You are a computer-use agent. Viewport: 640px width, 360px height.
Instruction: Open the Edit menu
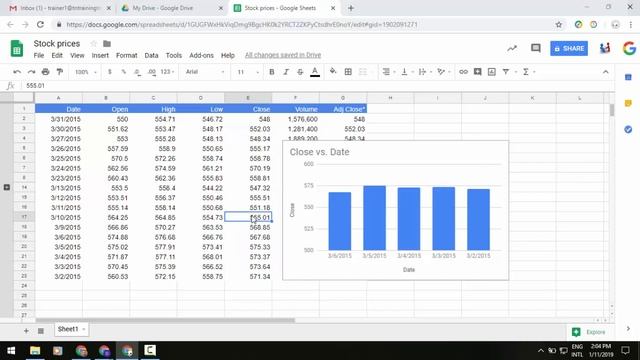[57, 56]
